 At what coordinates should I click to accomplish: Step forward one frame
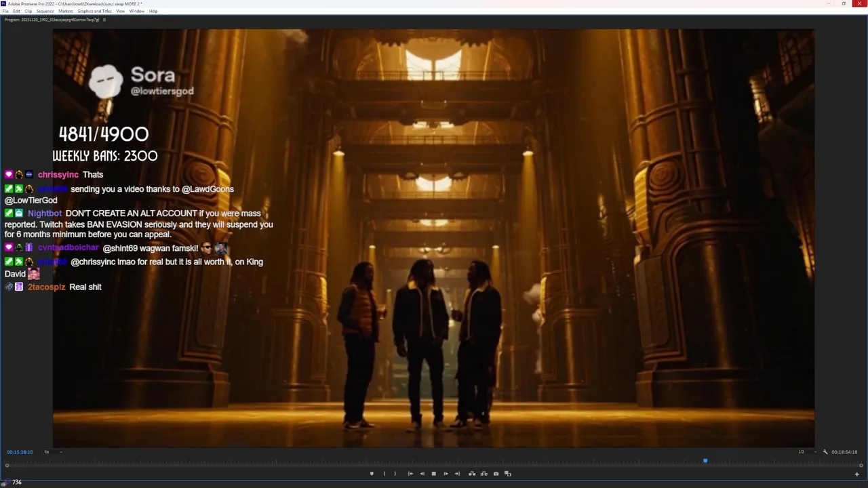click(446, 474)
